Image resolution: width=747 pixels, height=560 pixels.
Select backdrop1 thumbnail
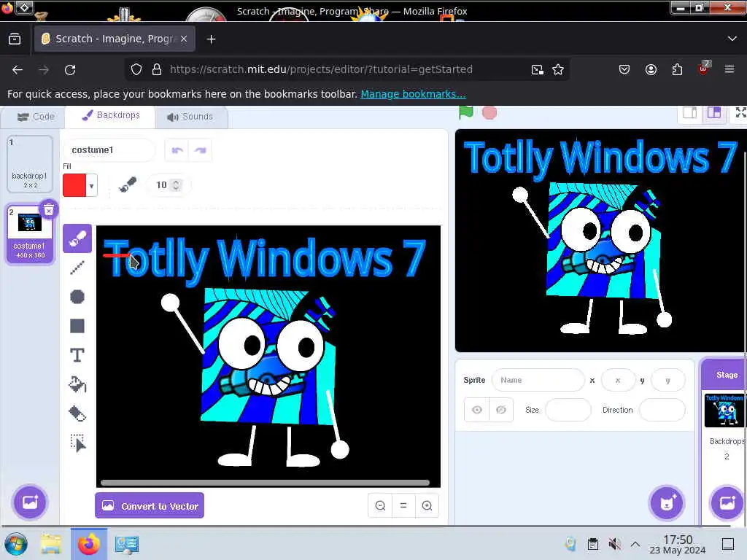point(29,163)
